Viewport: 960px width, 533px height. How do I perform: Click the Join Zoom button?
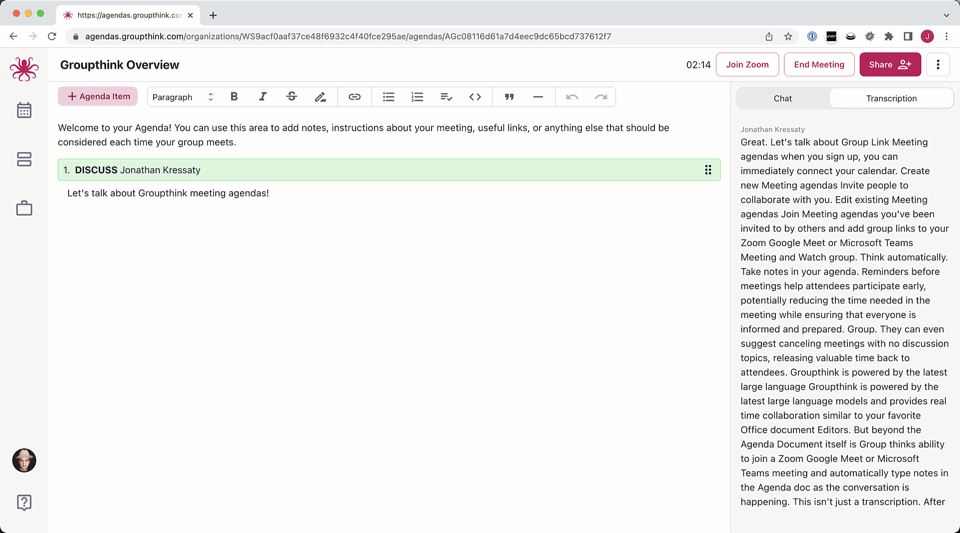(x=747, y=64)
